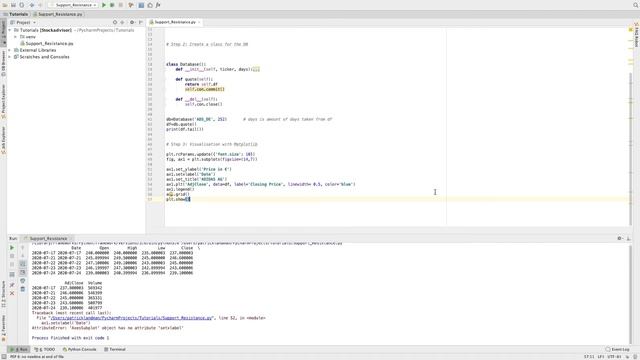Expand Scratches and Consoles node

coord(10,57)
